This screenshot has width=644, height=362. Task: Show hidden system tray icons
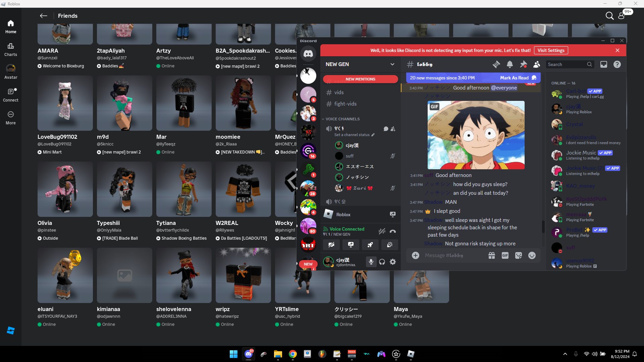point(565,354)
